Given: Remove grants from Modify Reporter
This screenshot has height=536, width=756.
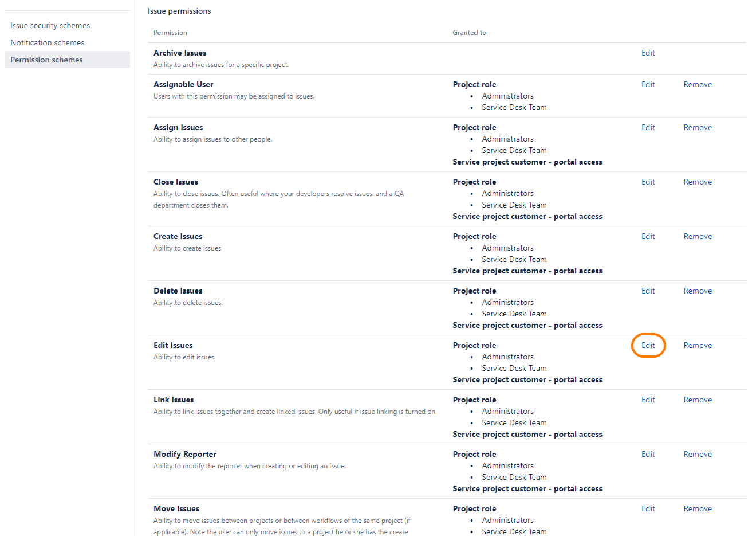Looking at the screenshot, I should click(697, 454).
